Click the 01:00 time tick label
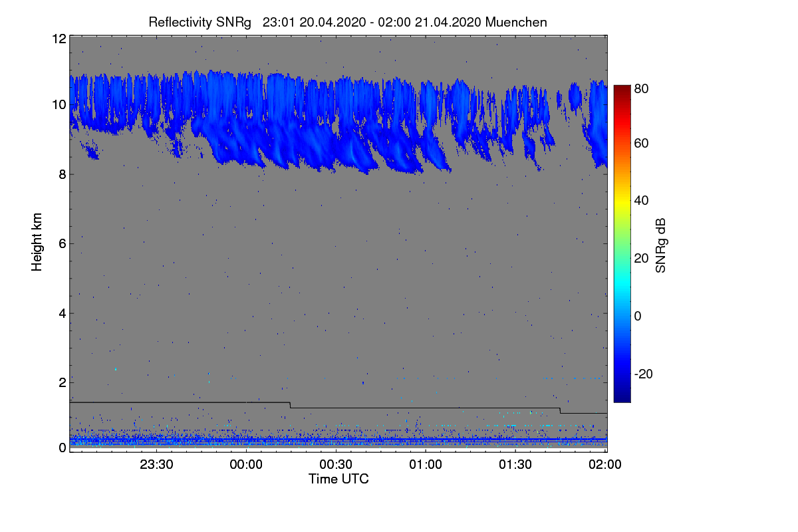This screenshot has height=532, width=798. [426, 465]
